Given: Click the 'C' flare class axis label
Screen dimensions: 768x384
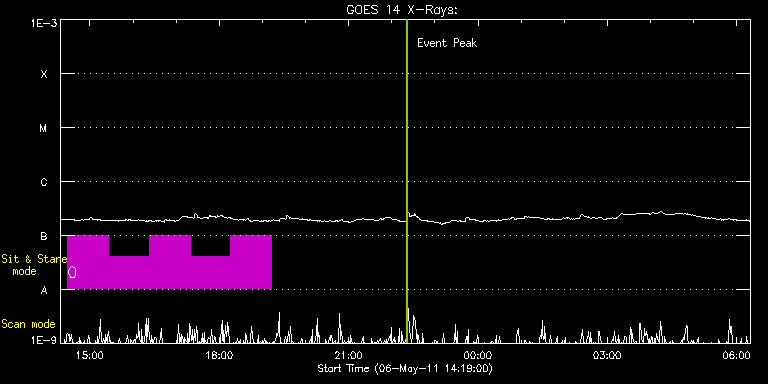Looking at the screenshot, I should 44,182.
